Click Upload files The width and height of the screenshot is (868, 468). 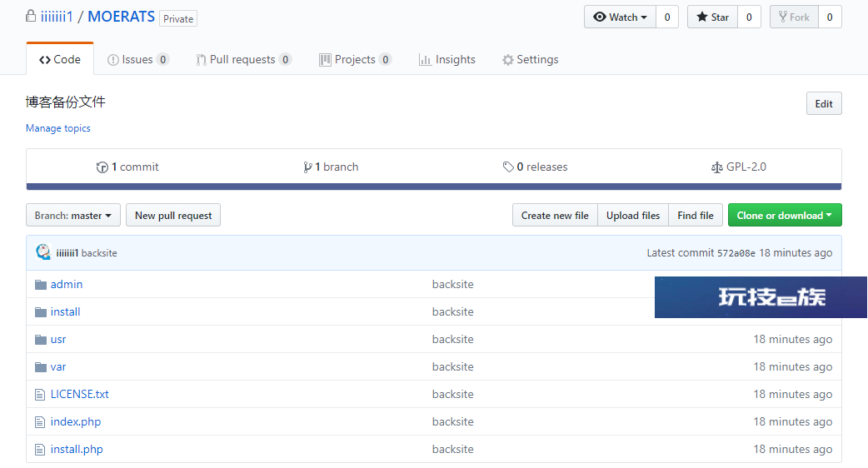pos(633,215)
